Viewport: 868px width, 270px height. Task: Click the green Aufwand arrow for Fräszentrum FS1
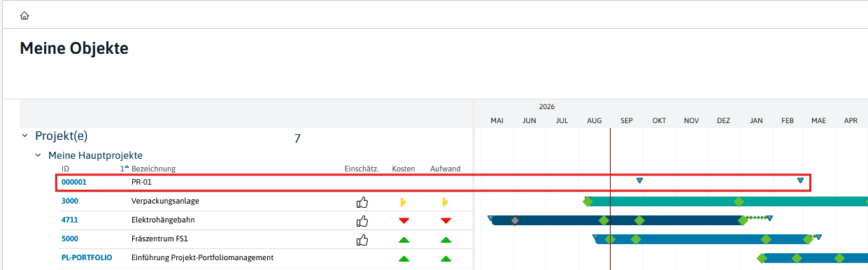(446, 240)
